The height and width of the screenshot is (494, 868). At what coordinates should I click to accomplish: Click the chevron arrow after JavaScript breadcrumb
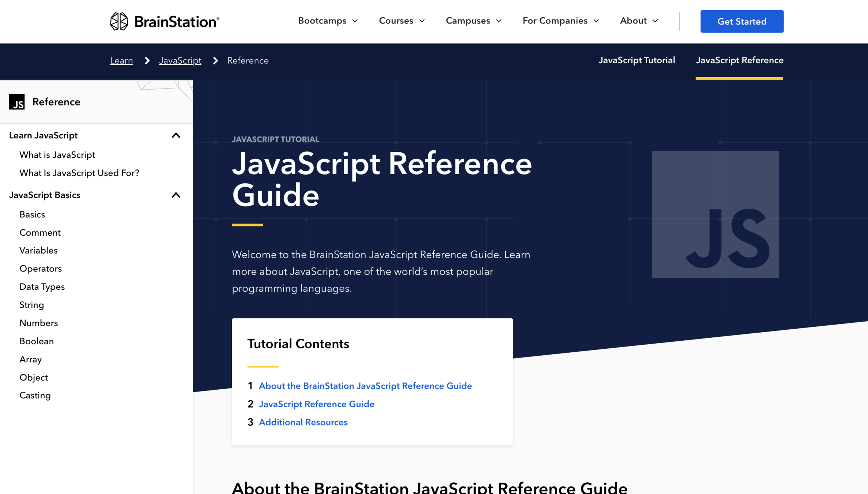[215, 61]
